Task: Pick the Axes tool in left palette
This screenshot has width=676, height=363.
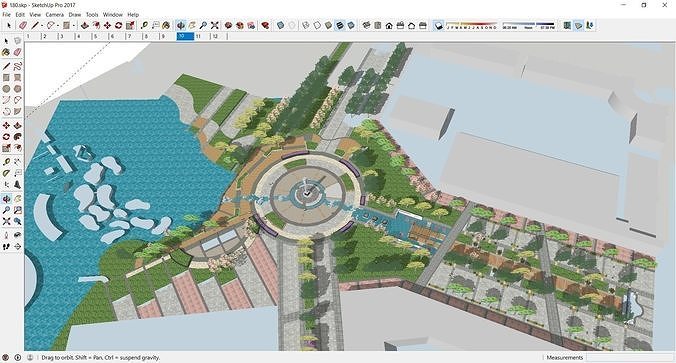Action: [6, 185]
